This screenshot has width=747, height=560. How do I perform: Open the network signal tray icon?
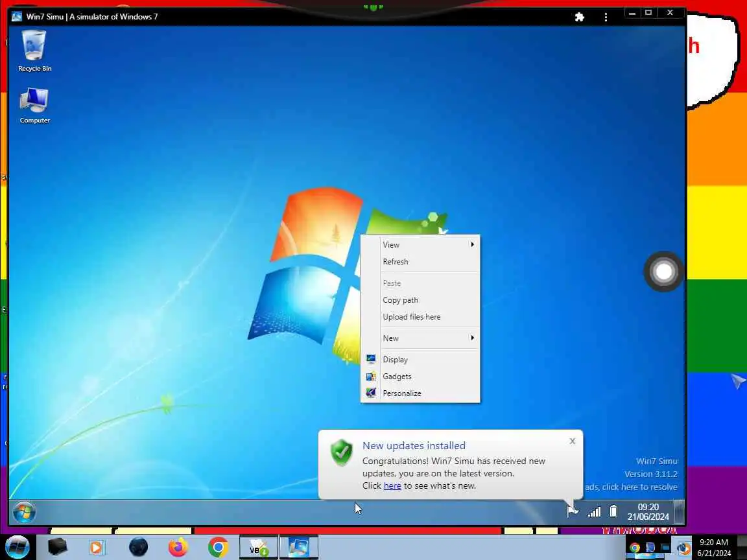[x=594, y=512]
